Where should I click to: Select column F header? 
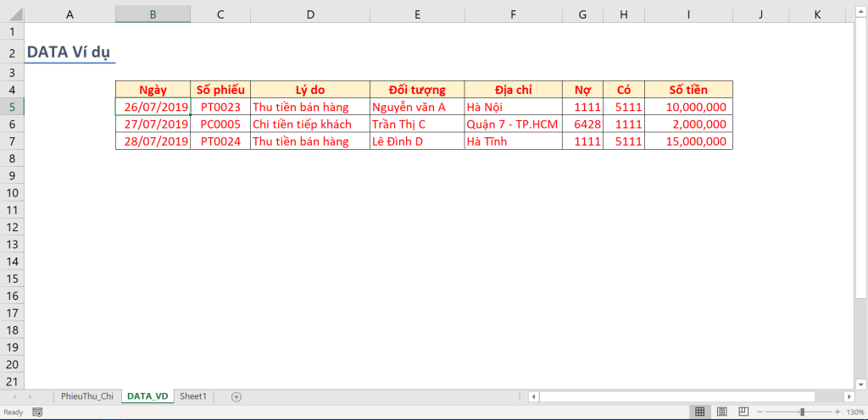pos(513,15)
